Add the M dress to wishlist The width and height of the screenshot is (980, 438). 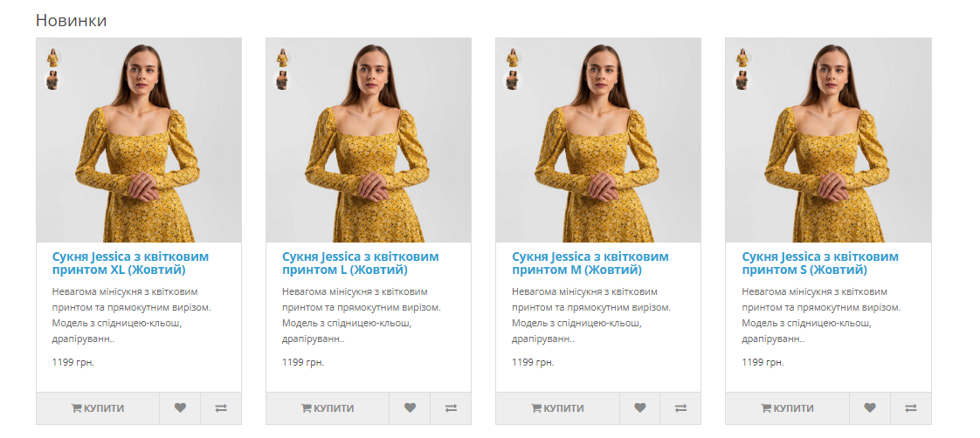[639, 407]
